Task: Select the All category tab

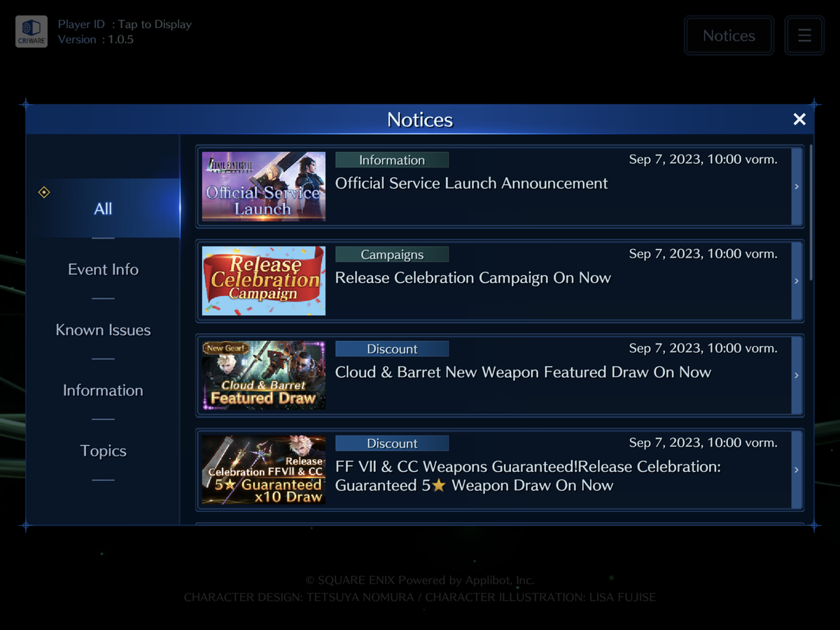Action: click(103, 209)
